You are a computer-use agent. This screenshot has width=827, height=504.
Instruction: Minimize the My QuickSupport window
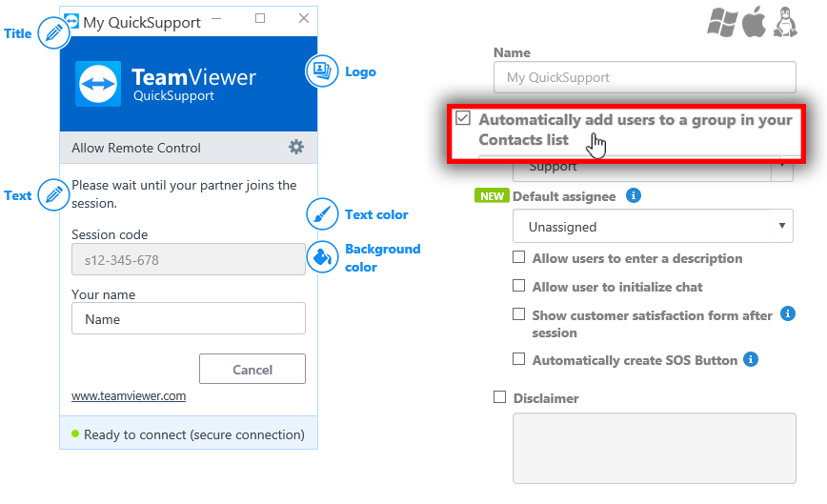(216, 18)
